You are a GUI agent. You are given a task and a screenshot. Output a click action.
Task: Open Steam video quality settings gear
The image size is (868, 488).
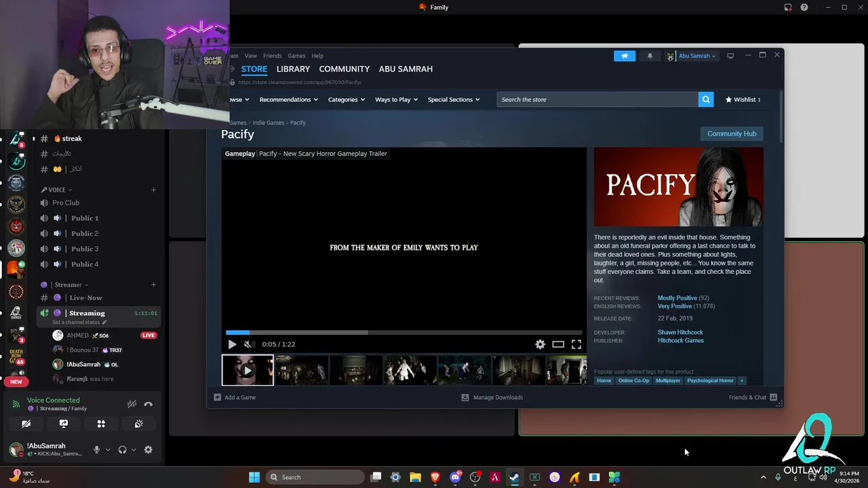[540, 344]
